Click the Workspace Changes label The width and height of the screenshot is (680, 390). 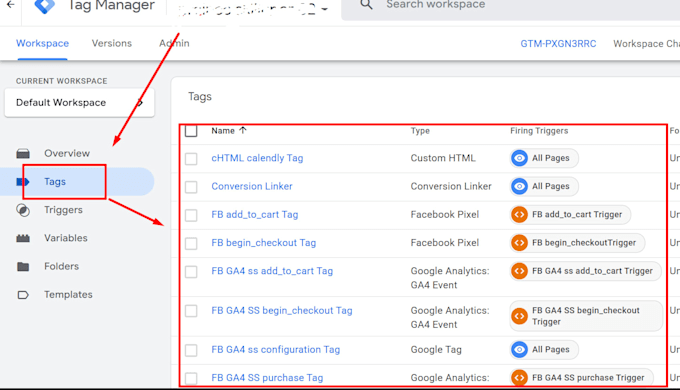(646, 44)
